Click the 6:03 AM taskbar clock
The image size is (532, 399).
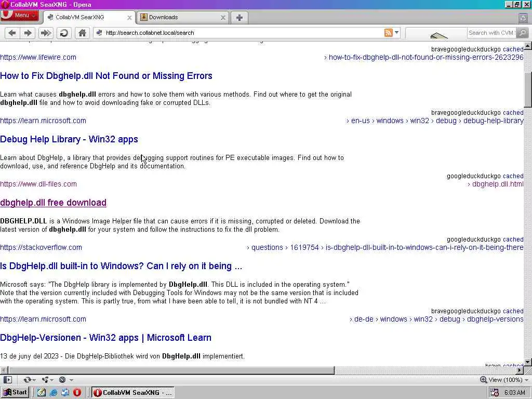click(514, 393)
